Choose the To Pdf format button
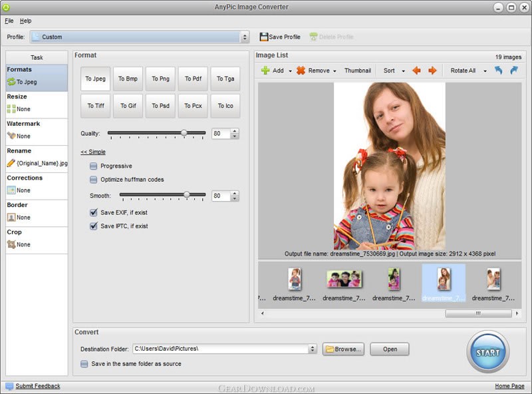The width and height of the screenshot is (532, 394). [193, 79]
